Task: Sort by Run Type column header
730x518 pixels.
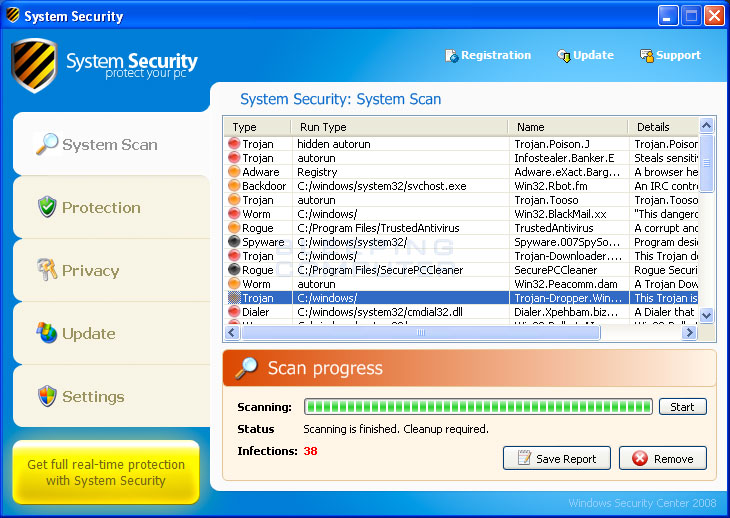Action: (399, 127)
